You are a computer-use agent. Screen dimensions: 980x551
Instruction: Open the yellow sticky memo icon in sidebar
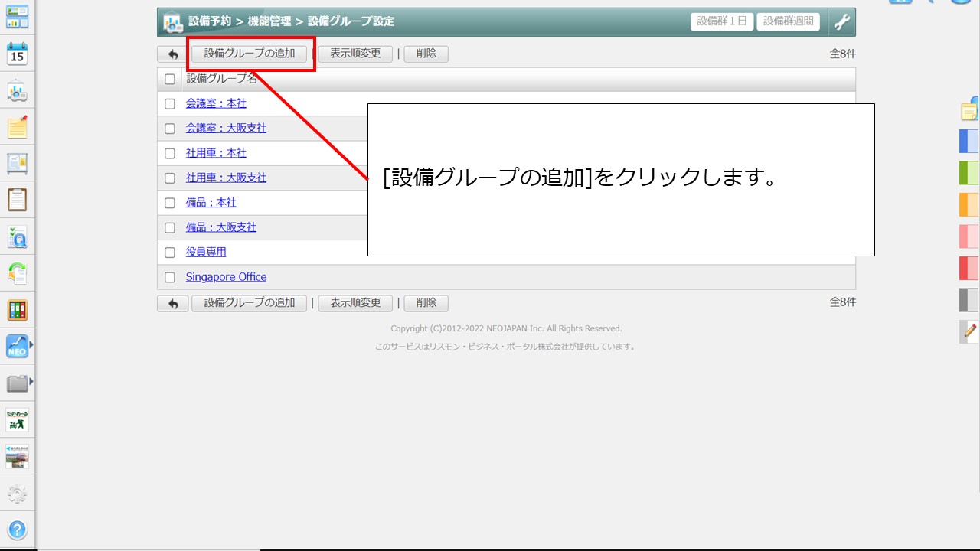(x=17, y=127)
